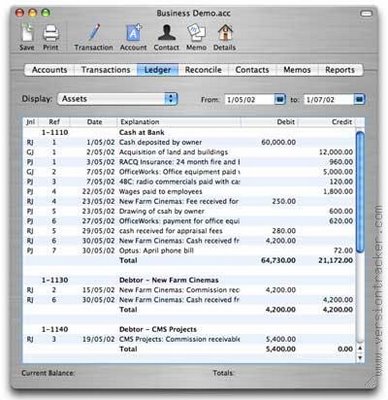
Task: Open the Contact toolbar icon
Action: [x=166, y=33]
